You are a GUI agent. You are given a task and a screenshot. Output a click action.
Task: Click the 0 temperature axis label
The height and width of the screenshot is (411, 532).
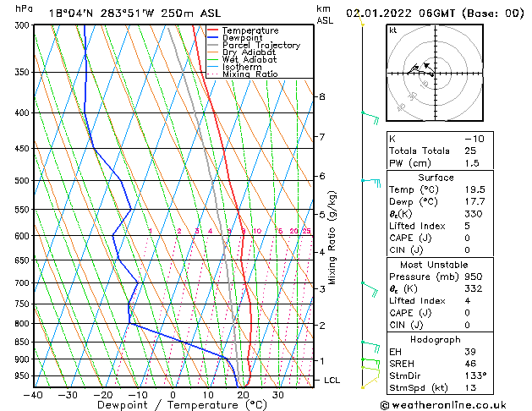(173, 395)
